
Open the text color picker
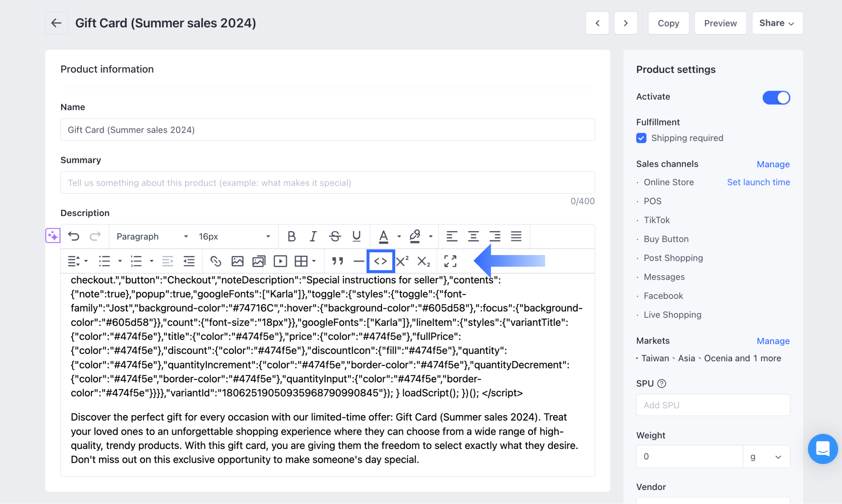click(399, 236)
